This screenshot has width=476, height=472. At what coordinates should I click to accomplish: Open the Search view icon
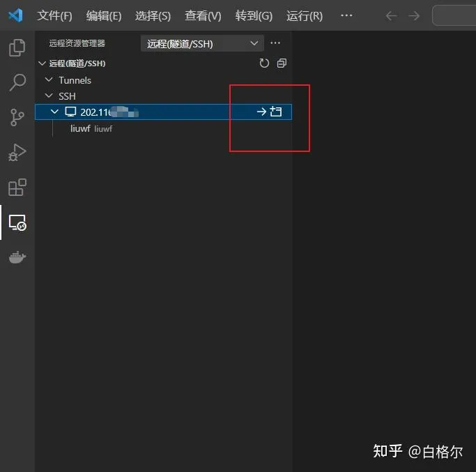click(x=17, y=83)
